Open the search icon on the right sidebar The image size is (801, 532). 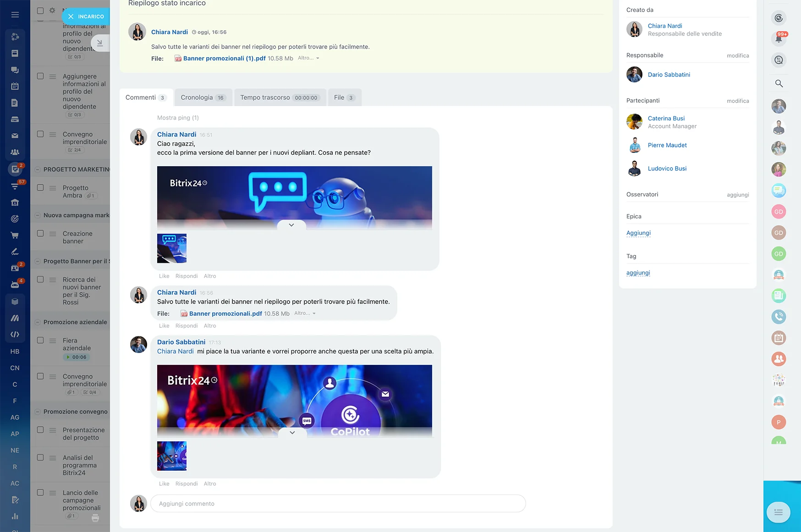[x=779, y=84]
